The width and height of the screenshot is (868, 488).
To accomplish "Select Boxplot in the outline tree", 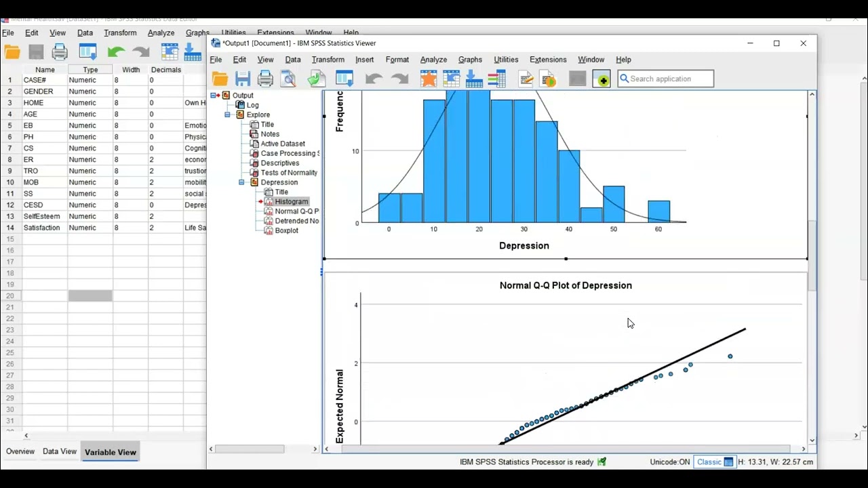I will (287, 231).
